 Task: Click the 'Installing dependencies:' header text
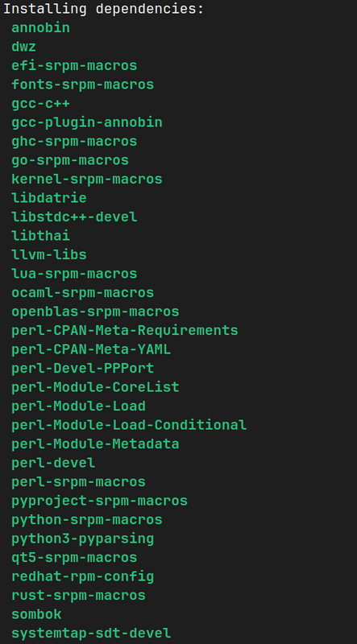coord(104,9)
